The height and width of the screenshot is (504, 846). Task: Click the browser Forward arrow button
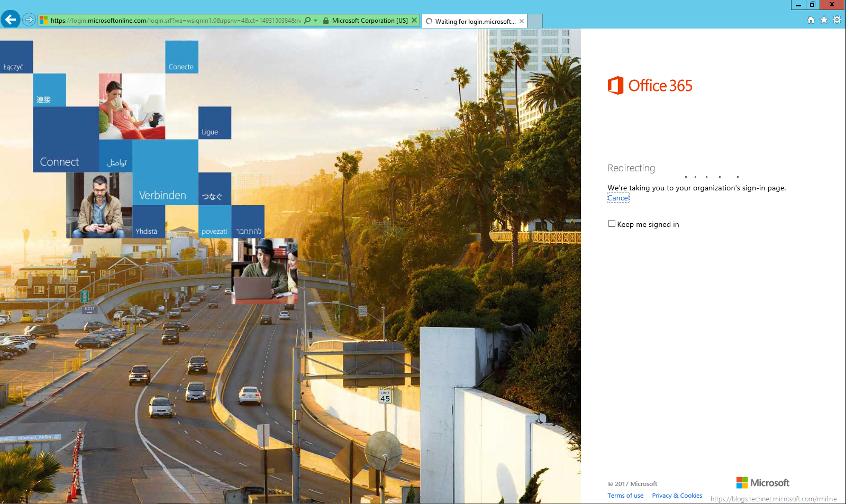29,20
